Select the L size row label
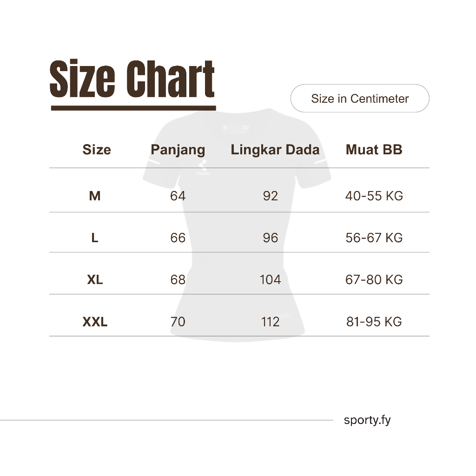Viewport: 476px width, 476px height. tap(95, 238)
